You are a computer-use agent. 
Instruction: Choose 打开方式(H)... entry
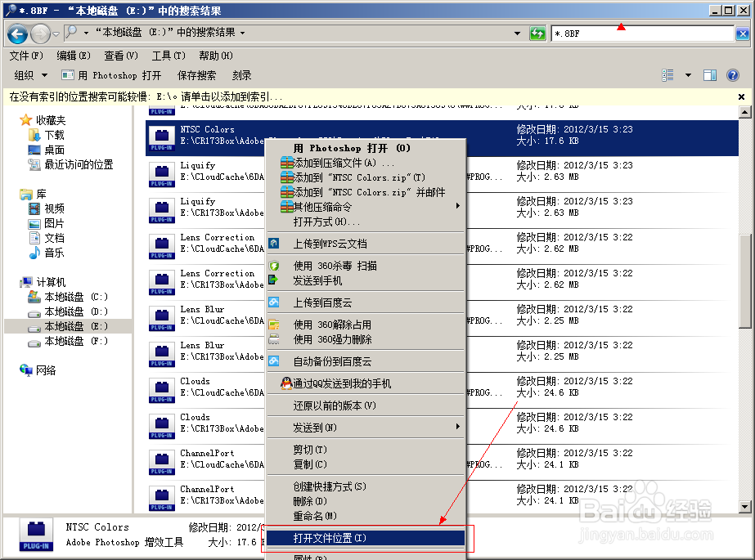pos(366,222)
